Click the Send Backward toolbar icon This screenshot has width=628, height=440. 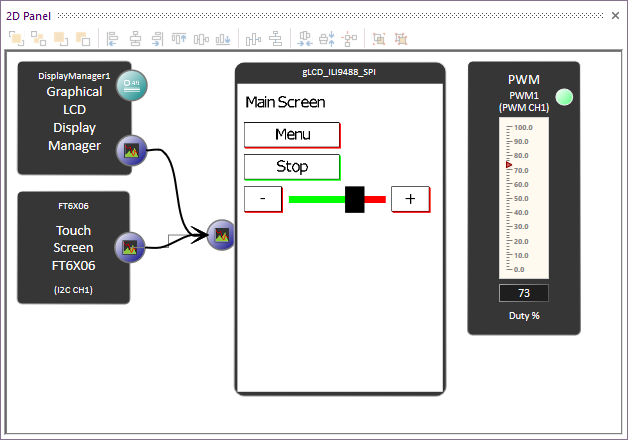[x=83, y=39]
